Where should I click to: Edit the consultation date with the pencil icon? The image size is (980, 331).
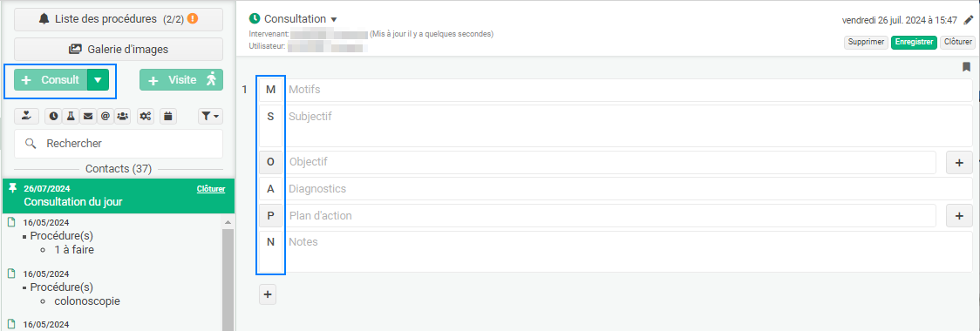(969, 20)
